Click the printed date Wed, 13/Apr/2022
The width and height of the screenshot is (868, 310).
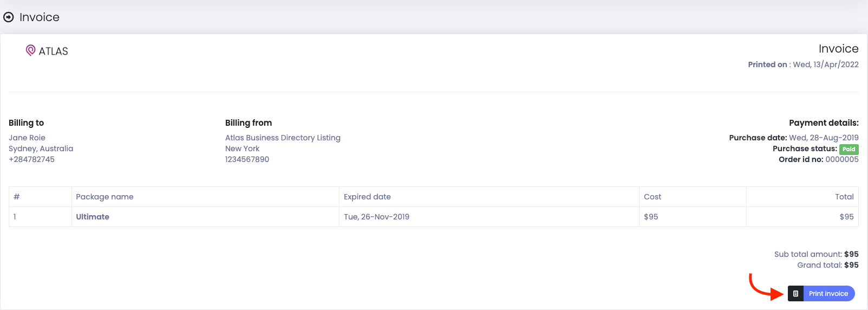point(826,64)
